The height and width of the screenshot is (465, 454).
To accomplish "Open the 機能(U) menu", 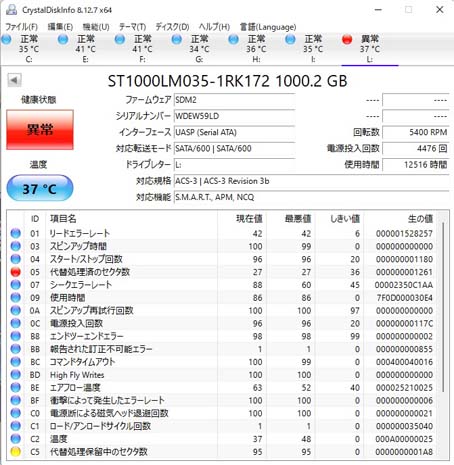I will 96,27.
